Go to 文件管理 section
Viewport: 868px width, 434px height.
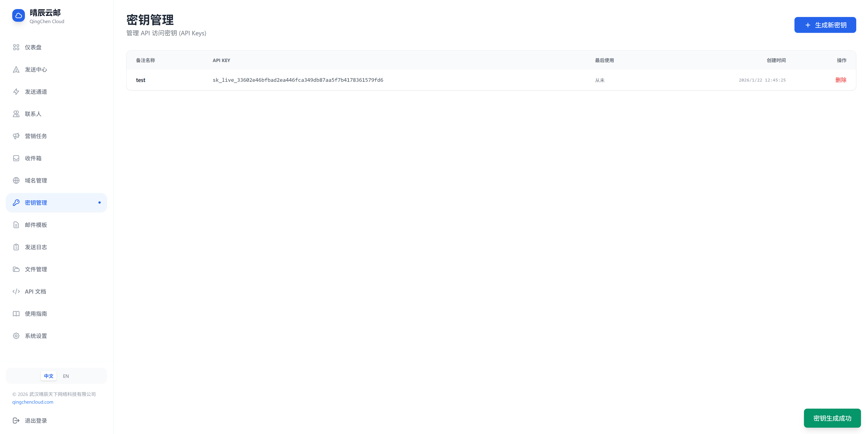coord(36,269)
